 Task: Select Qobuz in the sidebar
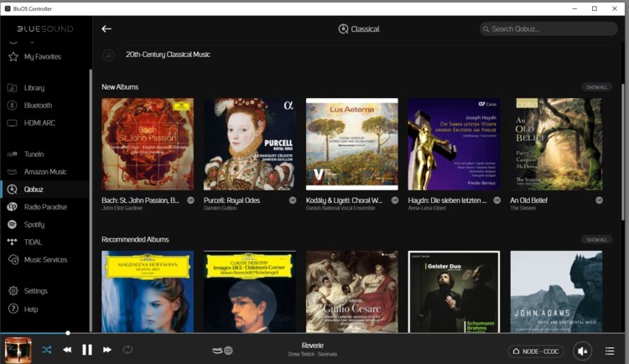(34, 190)
